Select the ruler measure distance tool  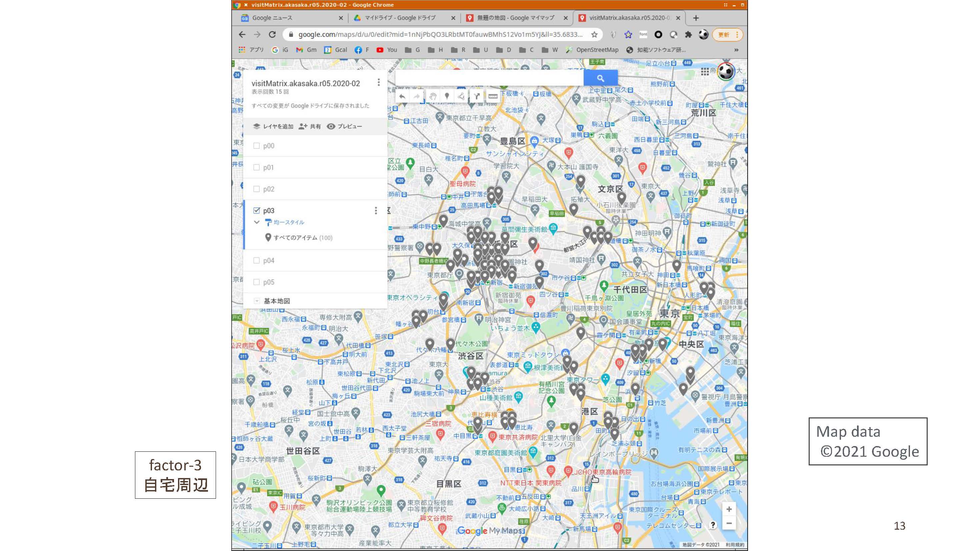(493, 97)
